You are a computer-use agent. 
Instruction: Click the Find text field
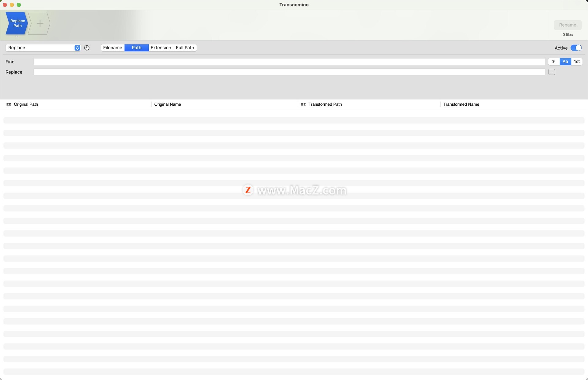[x=289, y=62]
